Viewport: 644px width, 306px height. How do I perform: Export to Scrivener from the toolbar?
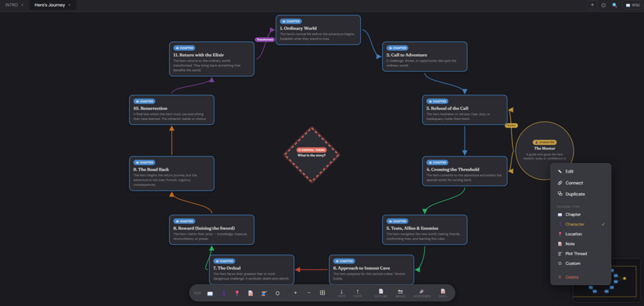click(422, 293)
